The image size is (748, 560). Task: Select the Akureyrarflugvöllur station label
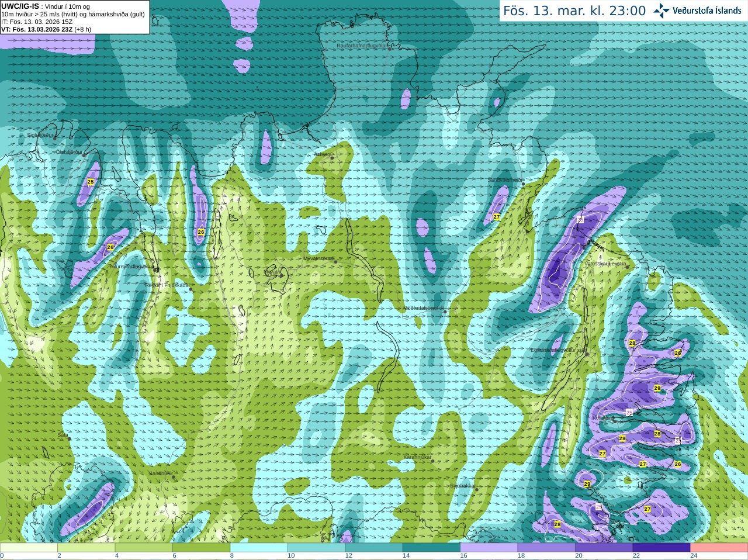coord(132,266)
